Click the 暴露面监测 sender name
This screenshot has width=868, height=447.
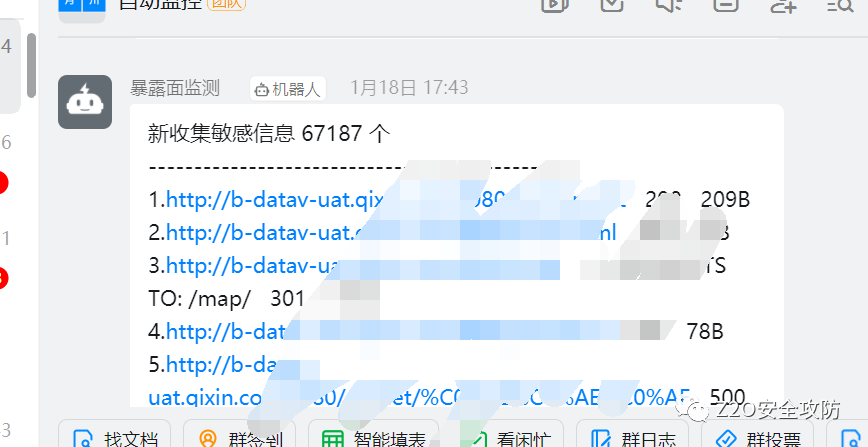(x=175, y=88)
